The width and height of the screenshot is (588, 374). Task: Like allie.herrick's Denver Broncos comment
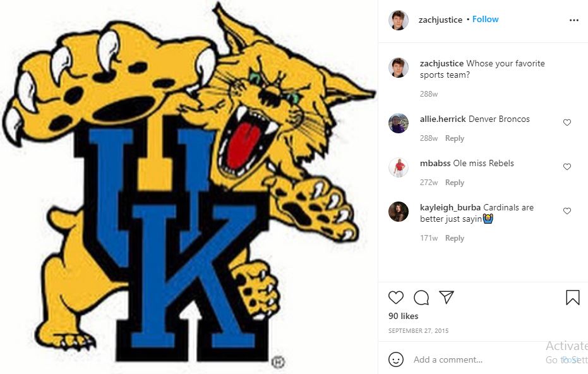coord(567,123)
